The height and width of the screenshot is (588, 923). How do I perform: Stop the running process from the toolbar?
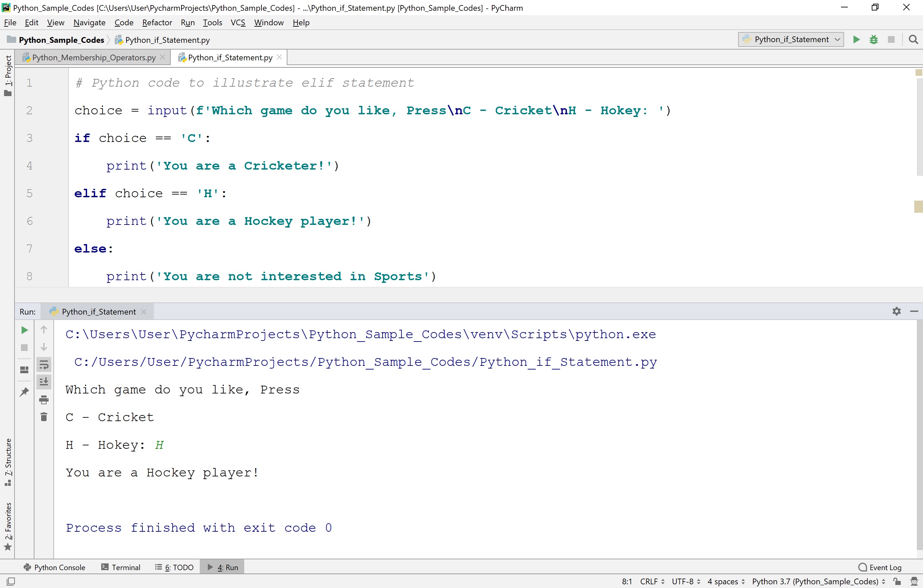891,39
